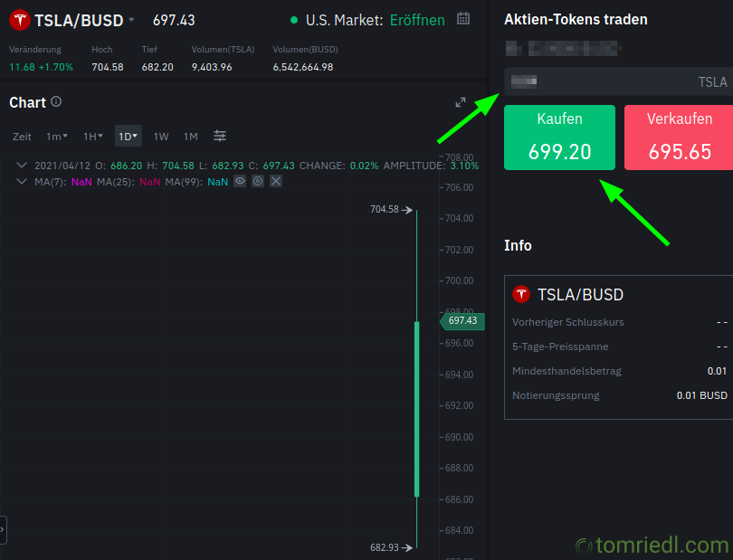Select the chart settings sliders icon
The width and height of the screenshot is (733, 560).
point(219,136)
